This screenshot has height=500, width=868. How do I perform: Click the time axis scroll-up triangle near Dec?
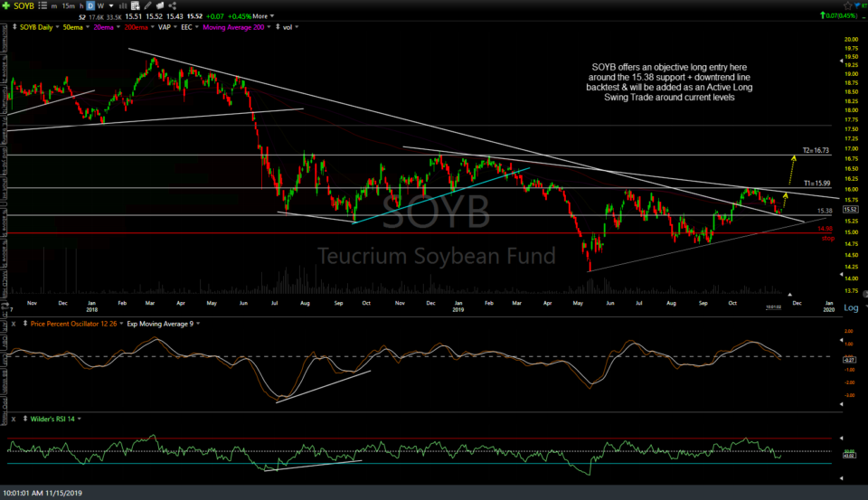click(x=790, y=294)
